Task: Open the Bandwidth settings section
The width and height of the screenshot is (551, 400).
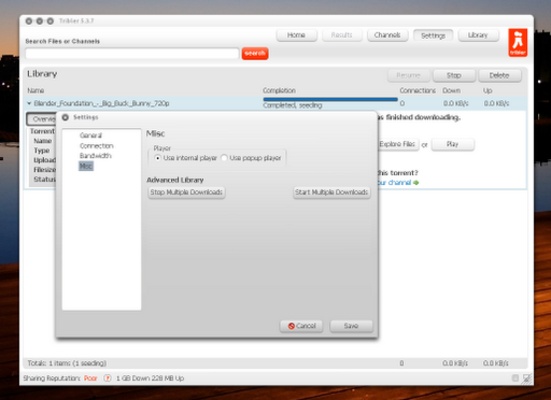Action: point(95,156)
